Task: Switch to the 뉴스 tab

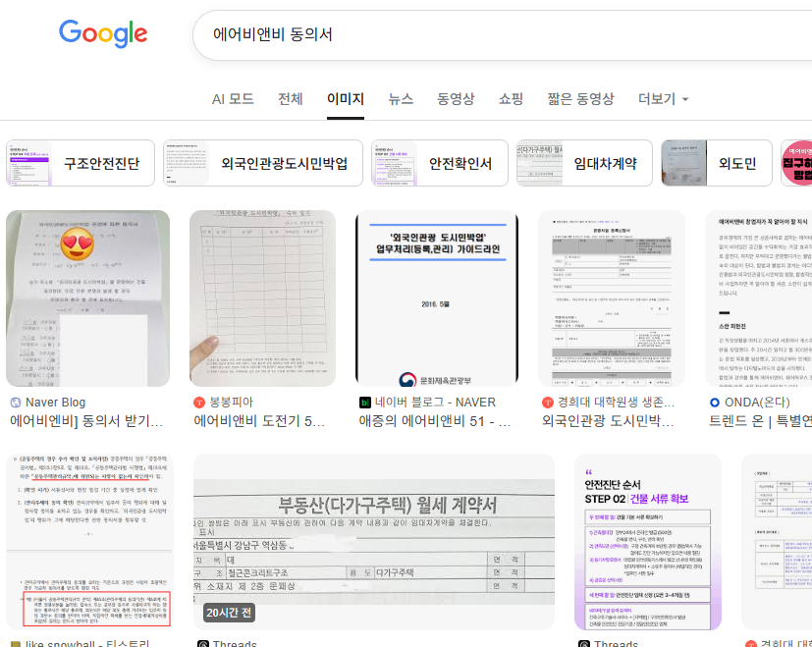Action: 401,99
